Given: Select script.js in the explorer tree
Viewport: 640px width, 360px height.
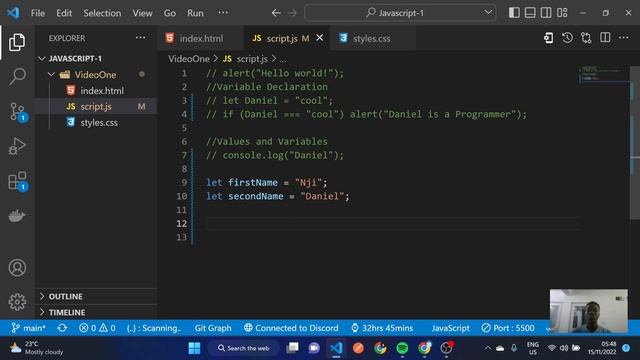Looking at the screenshot, I should [x=96, y=107].
